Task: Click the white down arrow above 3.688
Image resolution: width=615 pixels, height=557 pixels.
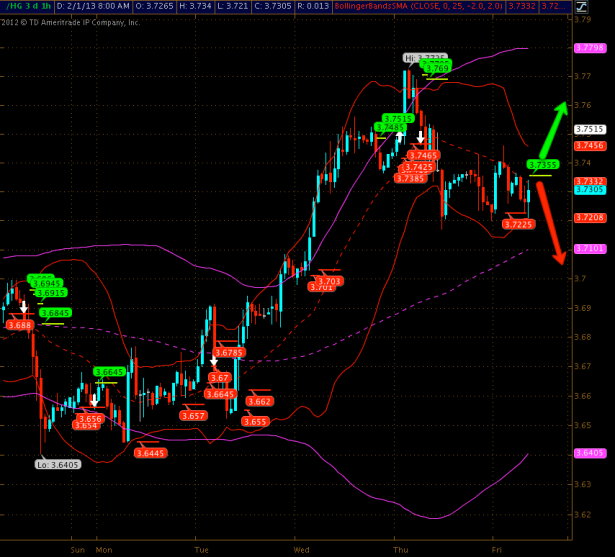Action: pos(23,308)
